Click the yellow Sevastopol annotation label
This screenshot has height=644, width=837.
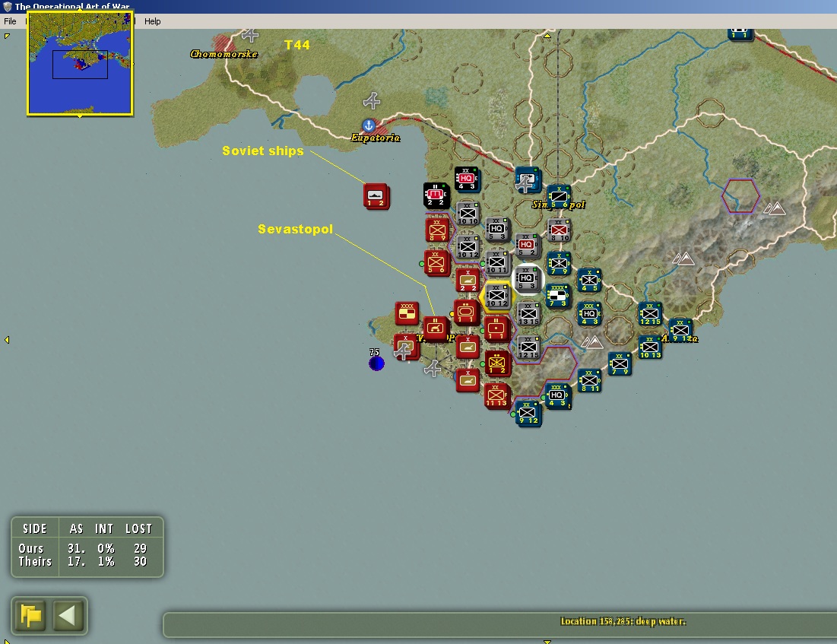pos(295,229)
